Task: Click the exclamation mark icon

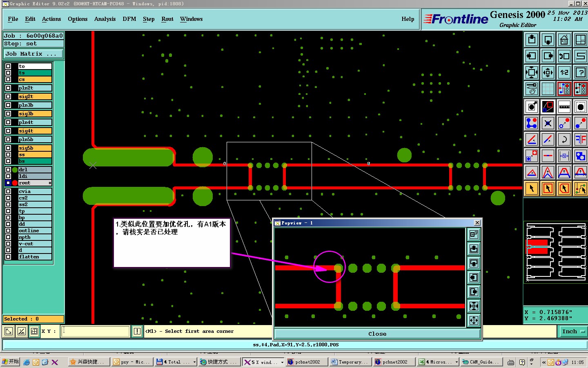Action: click(137, 331)
